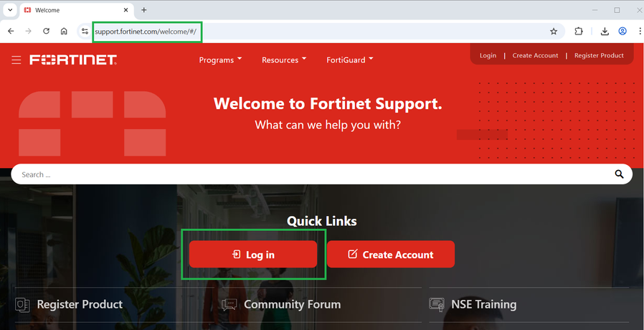
Task: Click the search magnifier icon
Action: pos(619,174)
